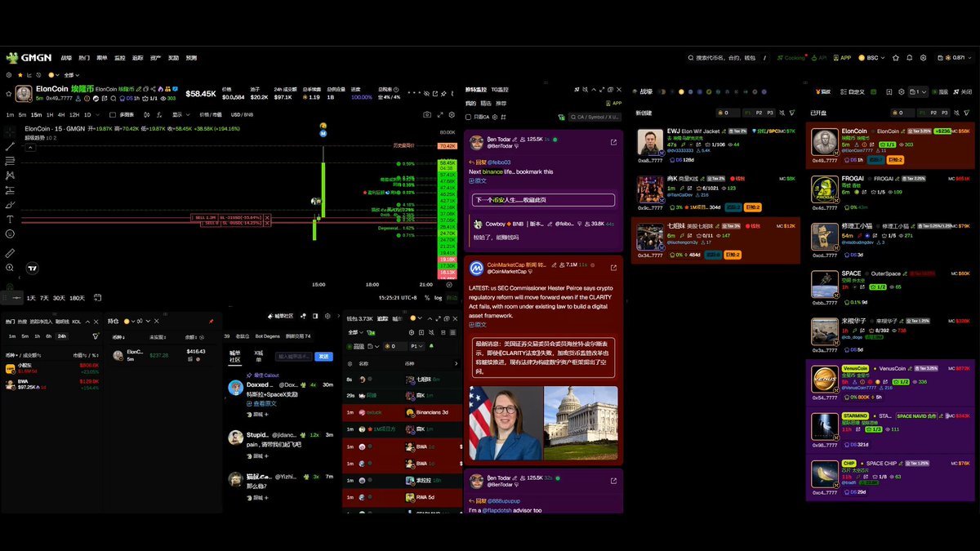Toggle log scale on chart
Viewport: 980px width, 551px height.
[438, 298]
